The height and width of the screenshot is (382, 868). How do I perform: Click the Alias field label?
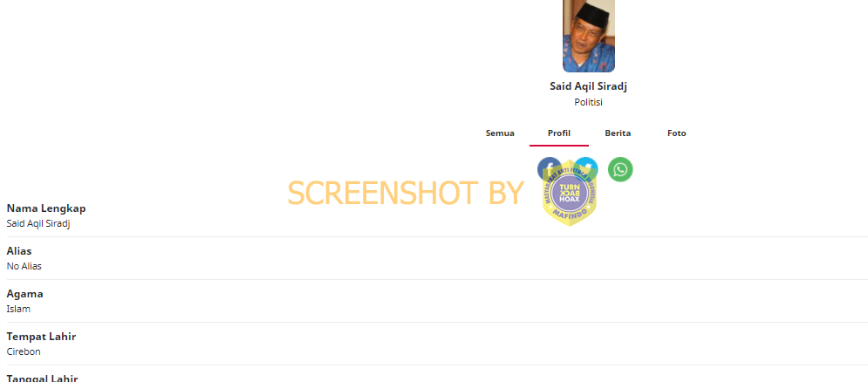pyautogui.click(x=19, y=251)
